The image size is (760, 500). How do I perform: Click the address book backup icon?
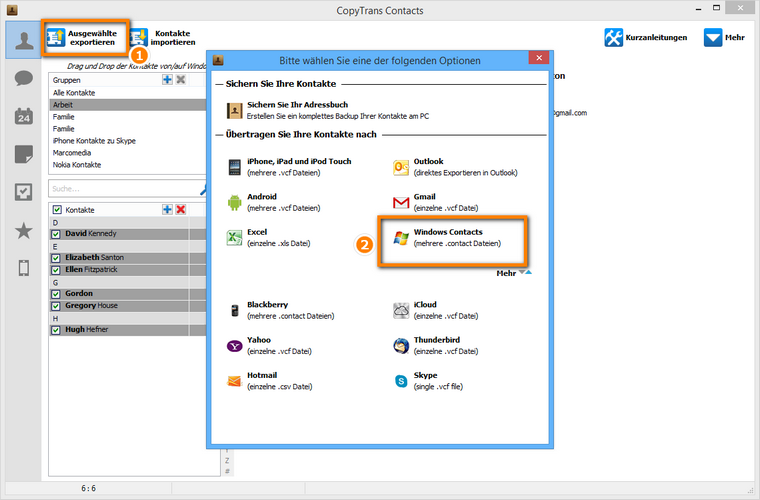(235, 110)
